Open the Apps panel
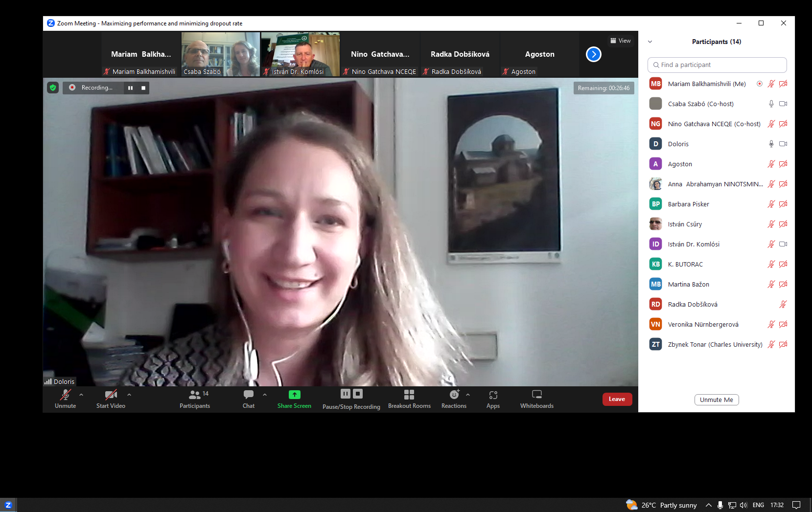 coord(493,399)
